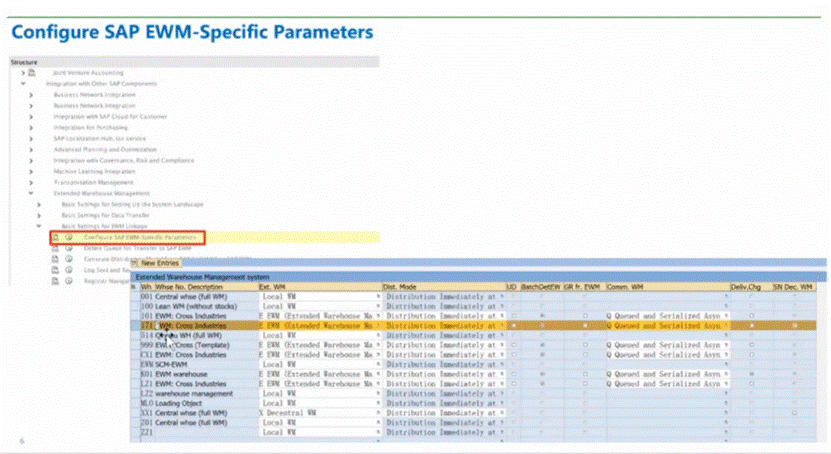831x454 pixels.
Task: Toggle SN Dec. WM checkbox for warehouse XX1
Action: click(794, 413)
